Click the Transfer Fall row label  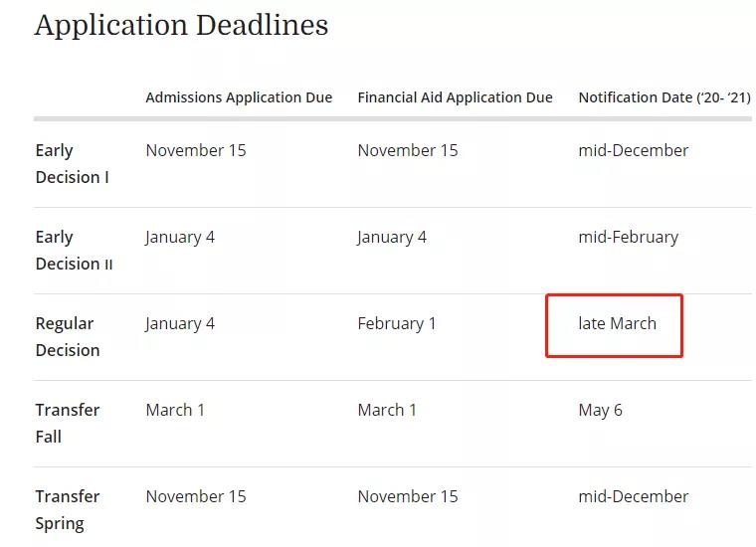coord(68,424)
